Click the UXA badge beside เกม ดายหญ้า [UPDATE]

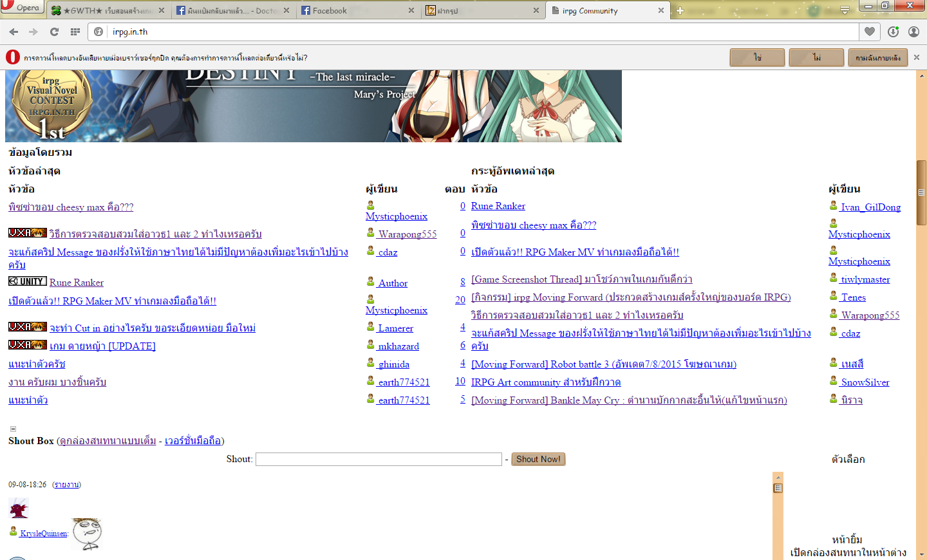click(x=28, y=344)
